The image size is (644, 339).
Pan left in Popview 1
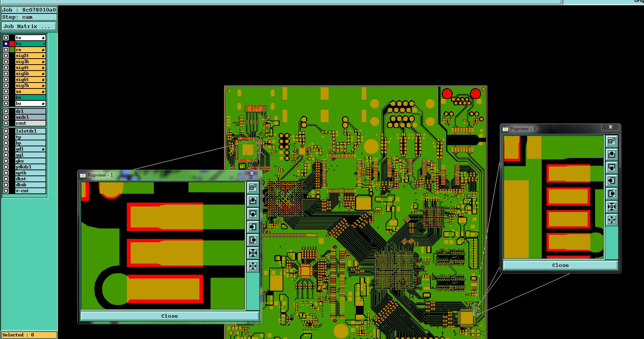click(x=253, y=227)
